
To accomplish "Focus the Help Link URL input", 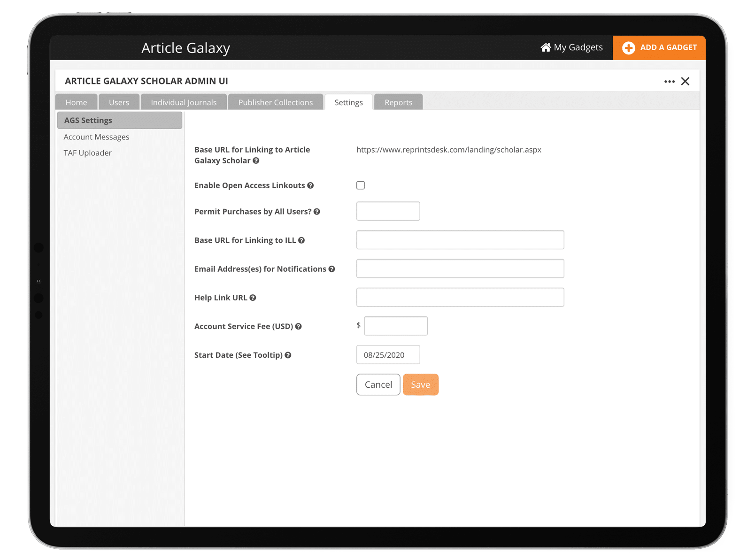I will click(460, 297).
